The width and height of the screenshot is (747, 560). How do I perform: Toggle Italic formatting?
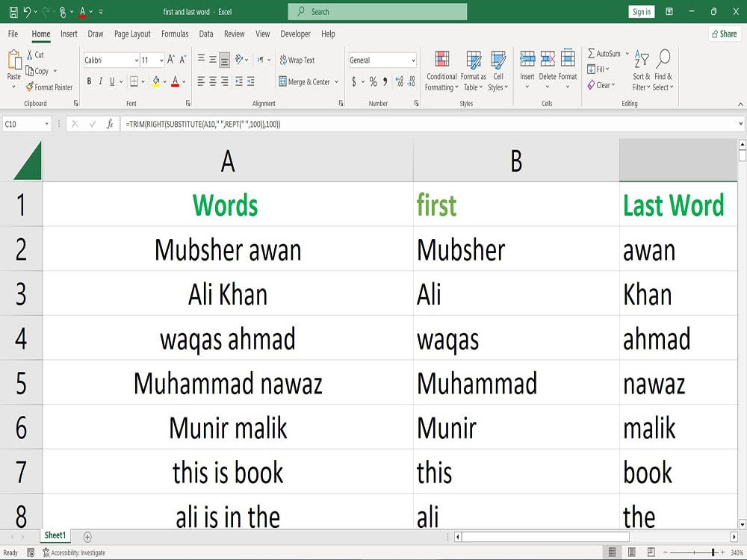100,81
